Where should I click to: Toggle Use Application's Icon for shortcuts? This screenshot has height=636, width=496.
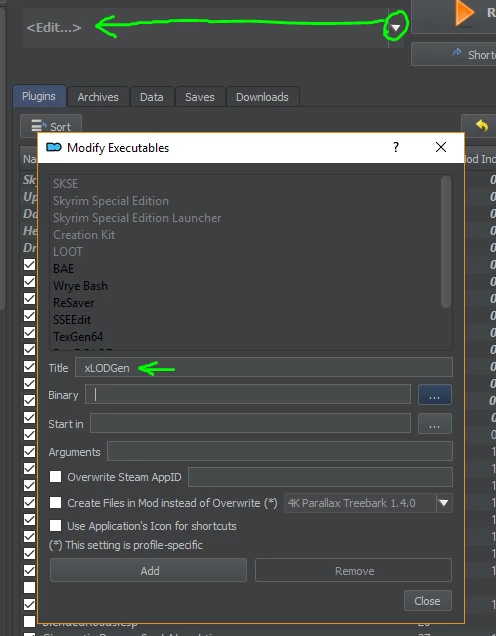pos(56,526)
